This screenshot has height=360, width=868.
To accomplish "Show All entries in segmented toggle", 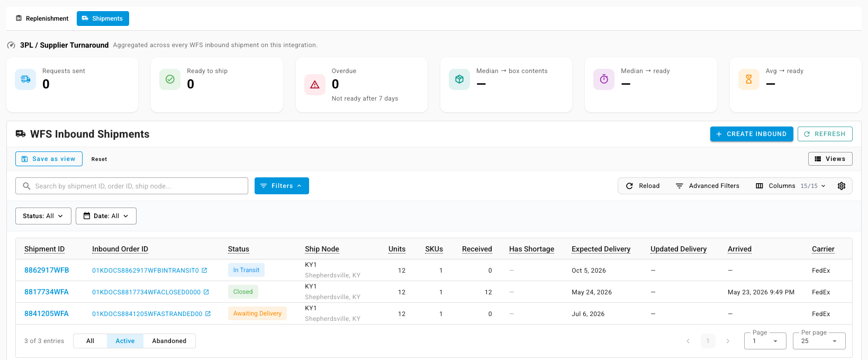I will pyautogui.click(x=91, y=341).
